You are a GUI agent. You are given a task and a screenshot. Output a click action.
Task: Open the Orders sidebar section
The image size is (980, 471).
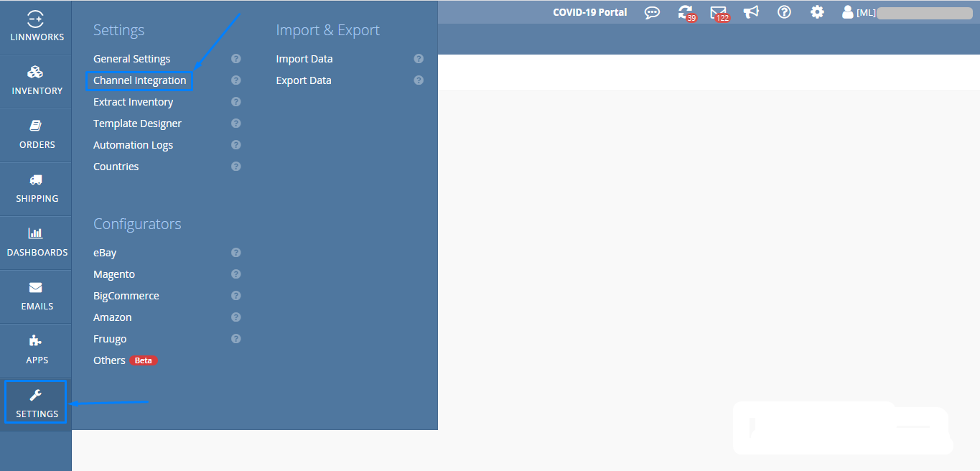tap(36, 135)
